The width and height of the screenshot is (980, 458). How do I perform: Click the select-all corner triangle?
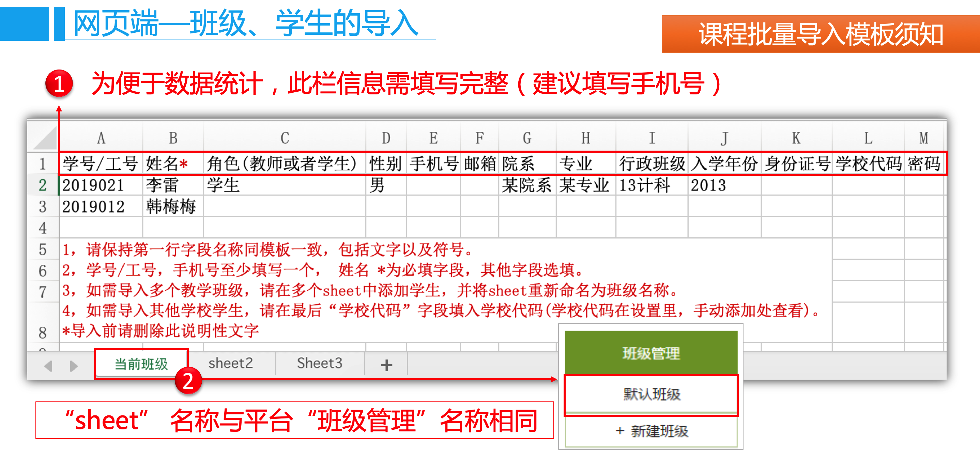[x=45, y=138]
